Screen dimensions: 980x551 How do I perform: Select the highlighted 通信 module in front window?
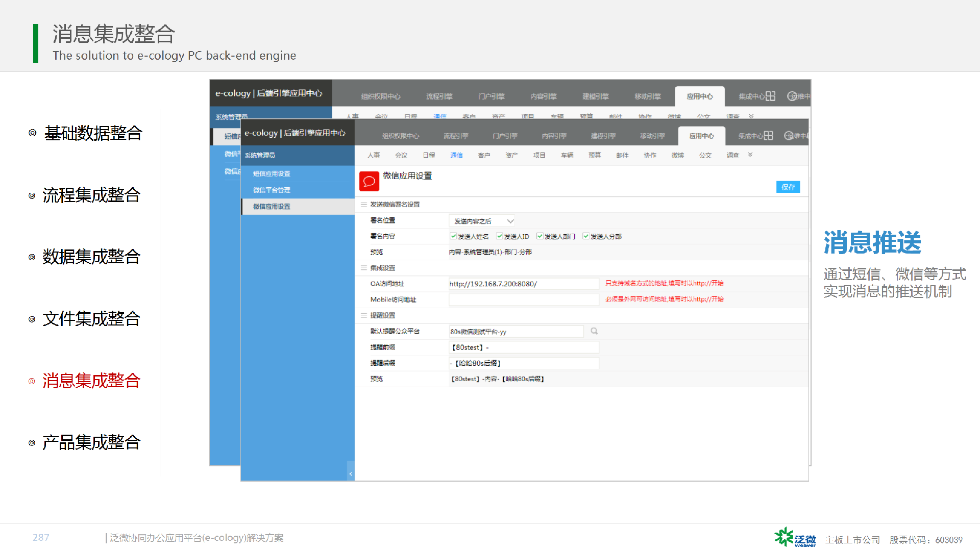click(456, 155)
